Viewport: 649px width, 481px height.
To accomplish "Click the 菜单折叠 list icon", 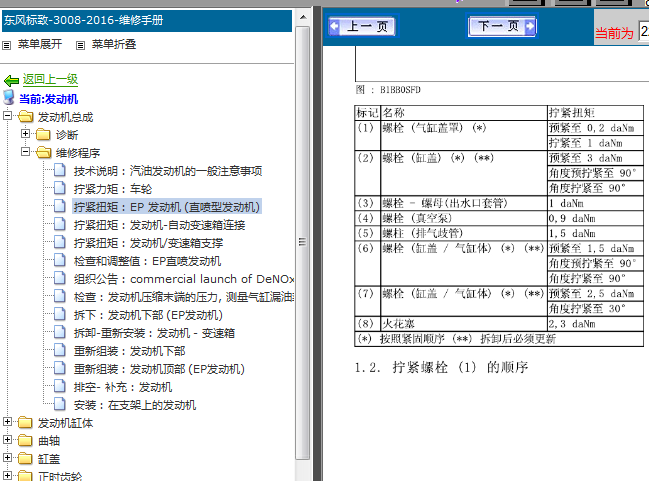I will [80, 45].
